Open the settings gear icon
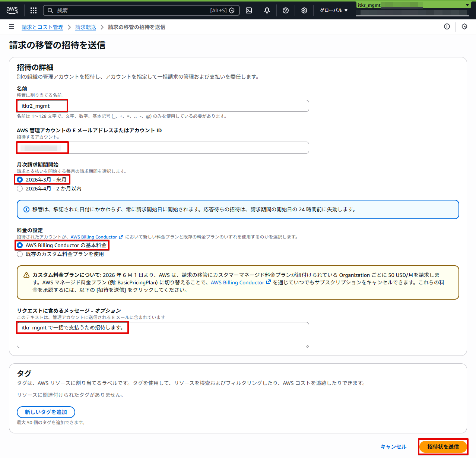This screenshot has height=458, width=476. pyautogui.click(x=304, y=10)
